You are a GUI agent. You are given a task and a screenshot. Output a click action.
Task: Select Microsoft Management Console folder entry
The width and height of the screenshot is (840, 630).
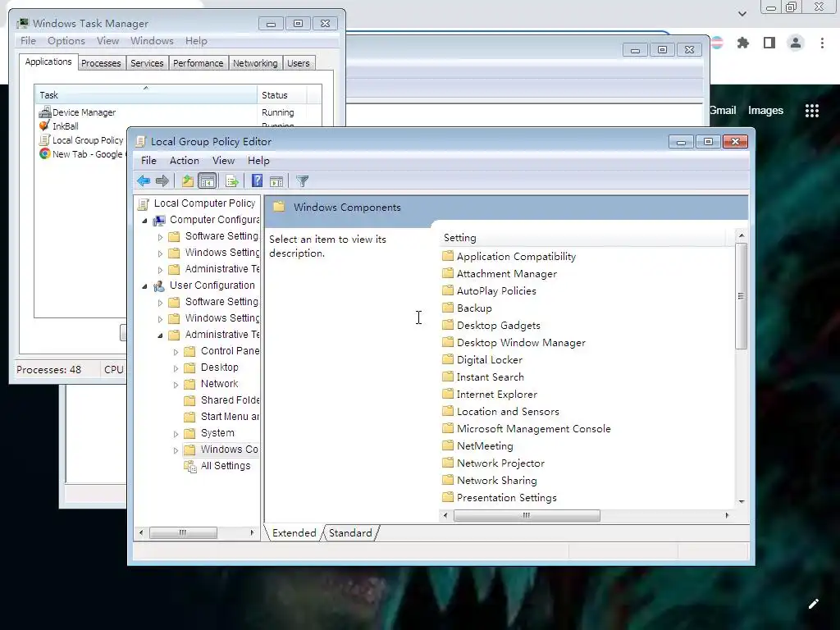527,428
